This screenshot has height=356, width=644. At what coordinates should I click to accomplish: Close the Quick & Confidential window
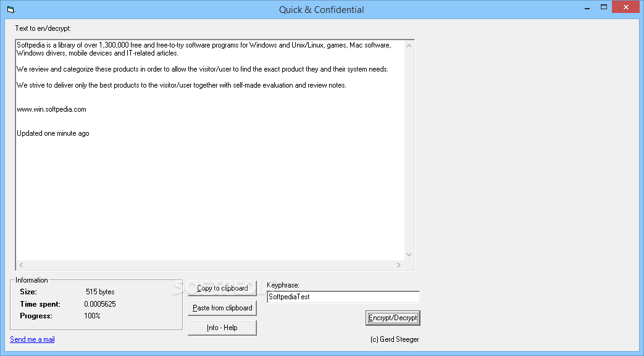click(x=626, y=7)
